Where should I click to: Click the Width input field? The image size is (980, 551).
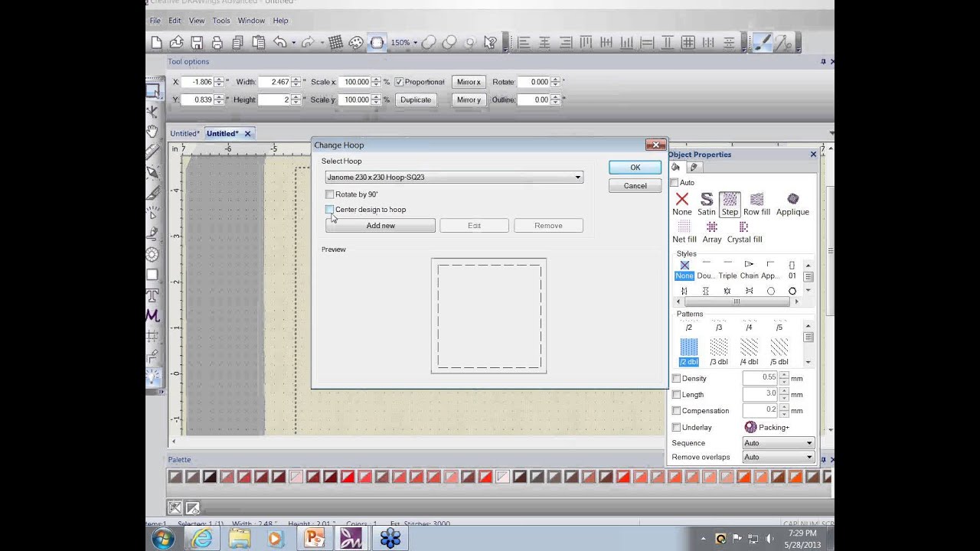click(x=275, y=82)
